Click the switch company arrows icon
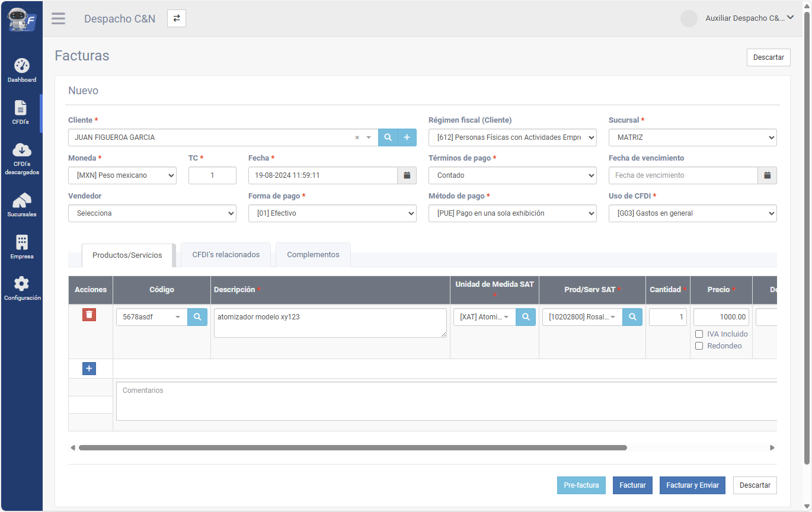This screenshot has width=812, height=512. tap(177, 18)
